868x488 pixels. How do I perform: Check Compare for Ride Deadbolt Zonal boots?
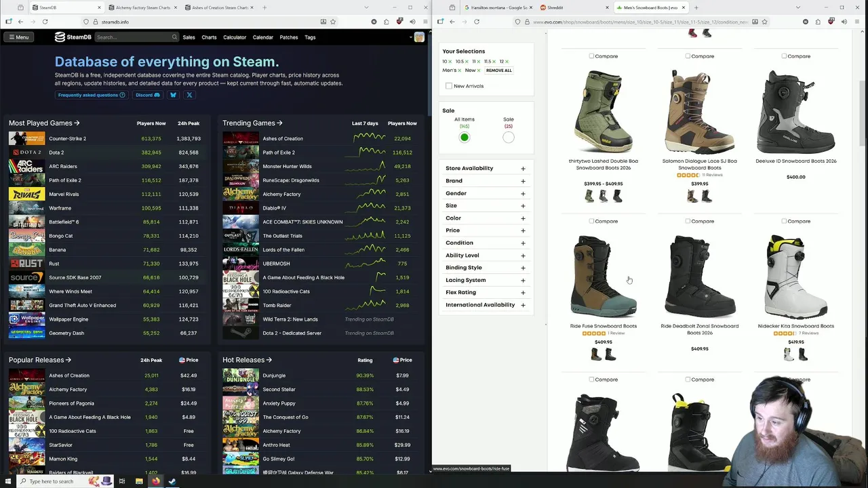[x=688, y=221]
